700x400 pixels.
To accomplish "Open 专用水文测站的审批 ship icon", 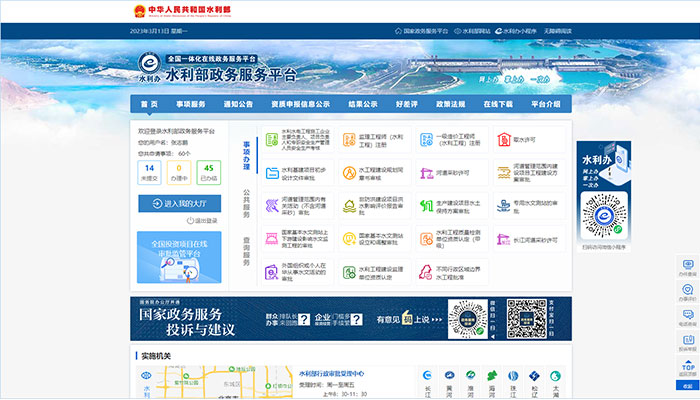I will tap(504, 206).
